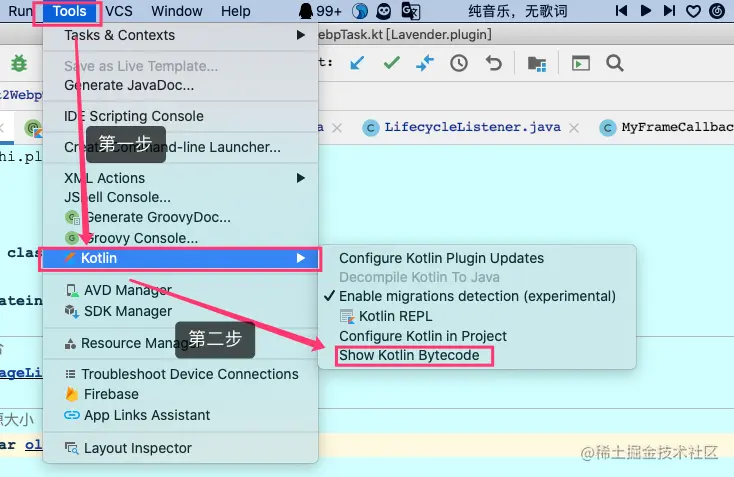Click the heart favorite icon in menu bar
The width and height of the screenshot is (734, 477).
tap(693, 11)
